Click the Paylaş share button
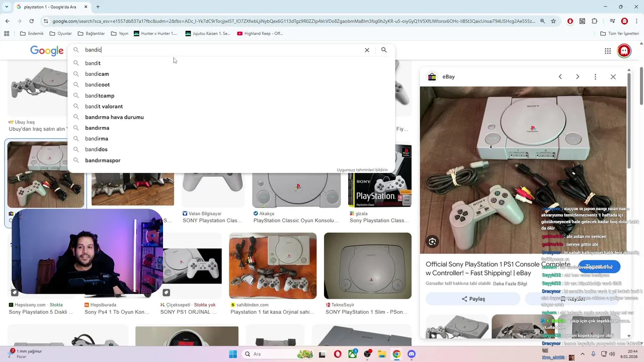 [473, 299]
